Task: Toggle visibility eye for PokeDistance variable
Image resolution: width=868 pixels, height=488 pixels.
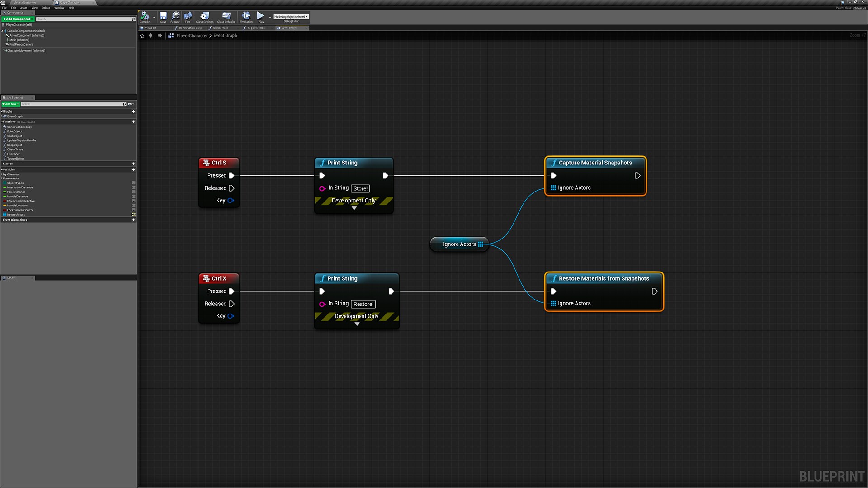Action: tap(133, 192)
